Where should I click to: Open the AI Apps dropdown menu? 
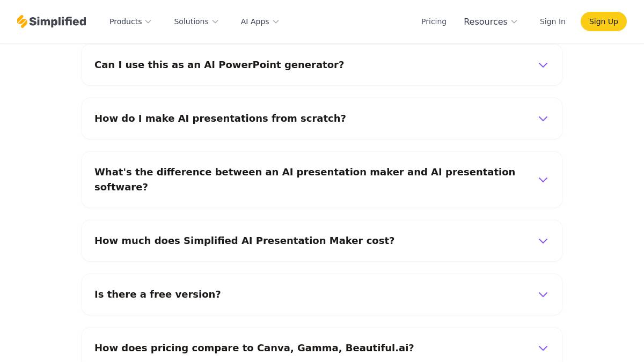pyautogui.click(x=260, y=21)
